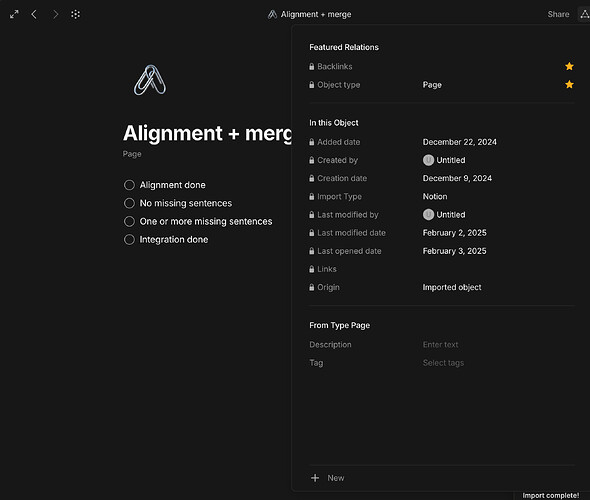Click the From Type Page heading

pyautogui.click(x=339, y=325)
